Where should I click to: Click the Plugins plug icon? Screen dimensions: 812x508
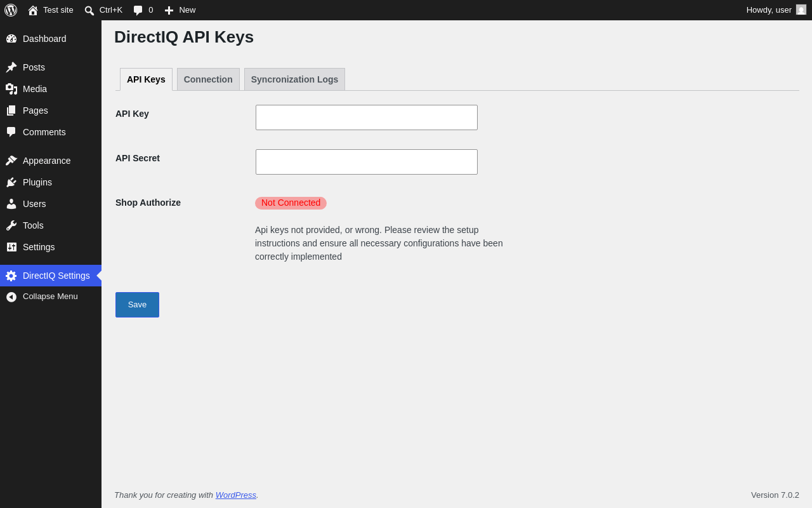pyautogui.click(x=11, y=182)
